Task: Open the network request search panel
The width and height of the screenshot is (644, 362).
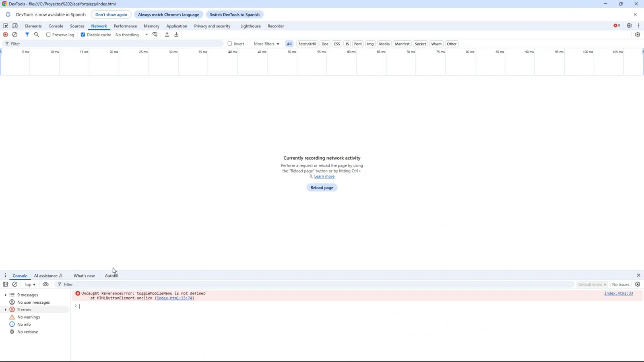Action: [x=36, y=35]
